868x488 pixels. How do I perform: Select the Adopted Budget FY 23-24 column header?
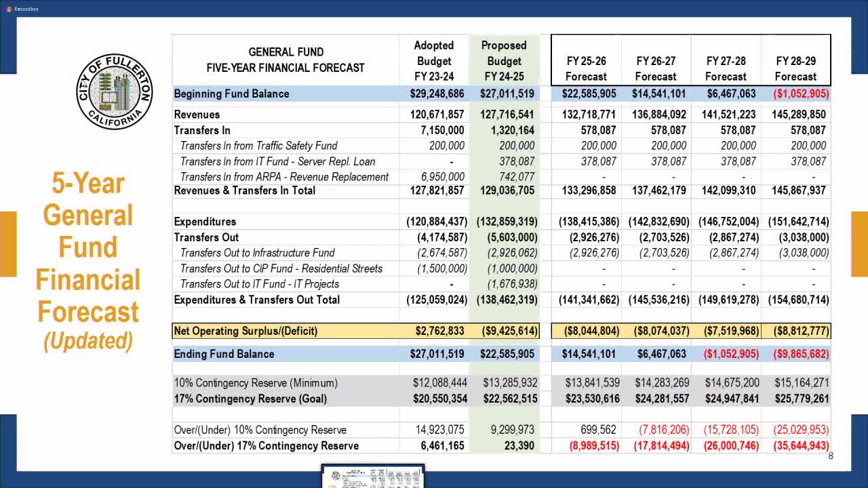(433, 61)
